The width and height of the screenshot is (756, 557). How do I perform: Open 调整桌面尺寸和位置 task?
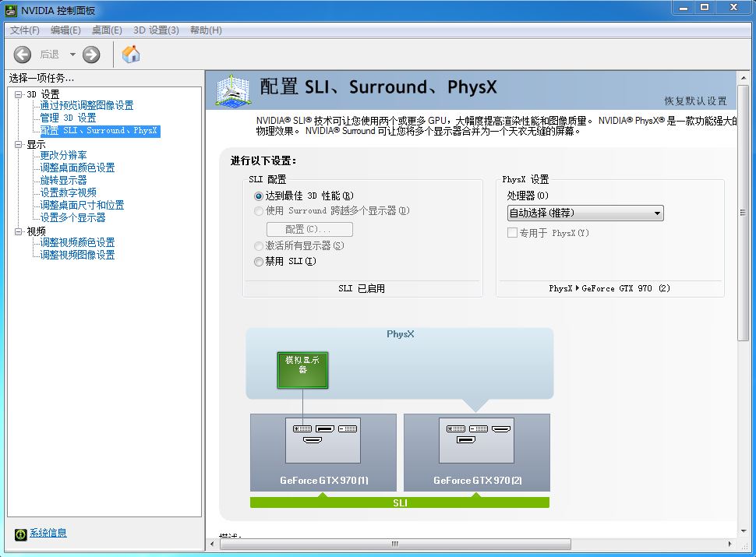coord(82,205)
